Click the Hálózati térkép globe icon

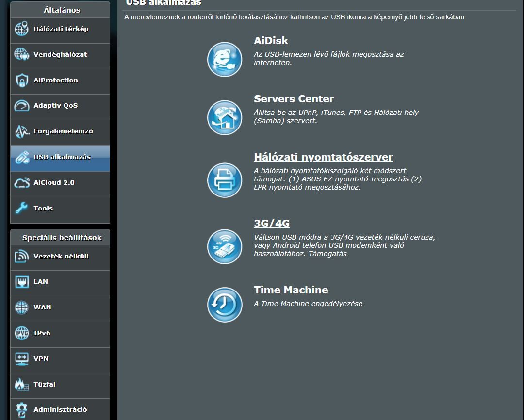click(21, 29)
